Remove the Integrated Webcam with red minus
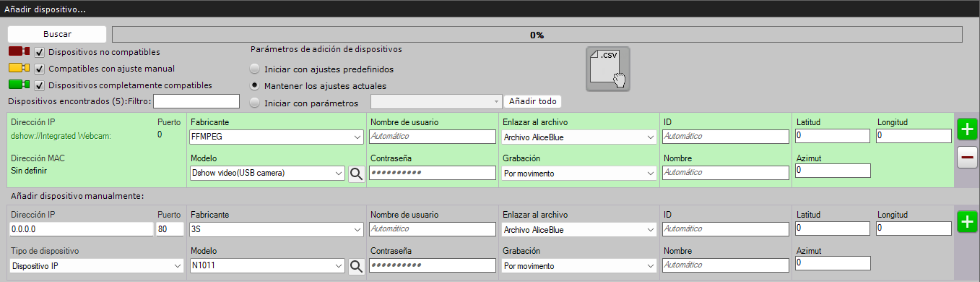The image size is (980, 282). coord(967,157)
